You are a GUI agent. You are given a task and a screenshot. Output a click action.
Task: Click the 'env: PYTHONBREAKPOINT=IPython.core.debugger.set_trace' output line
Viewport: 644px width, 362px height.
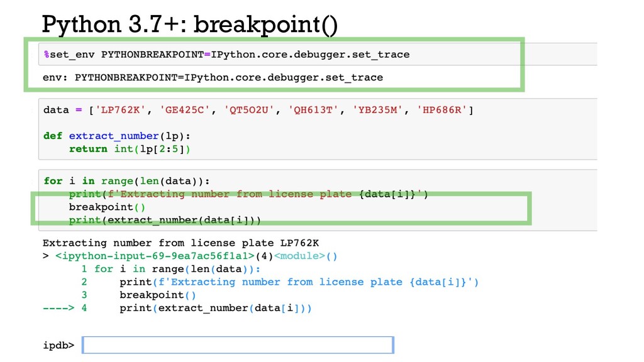[213, 77]
